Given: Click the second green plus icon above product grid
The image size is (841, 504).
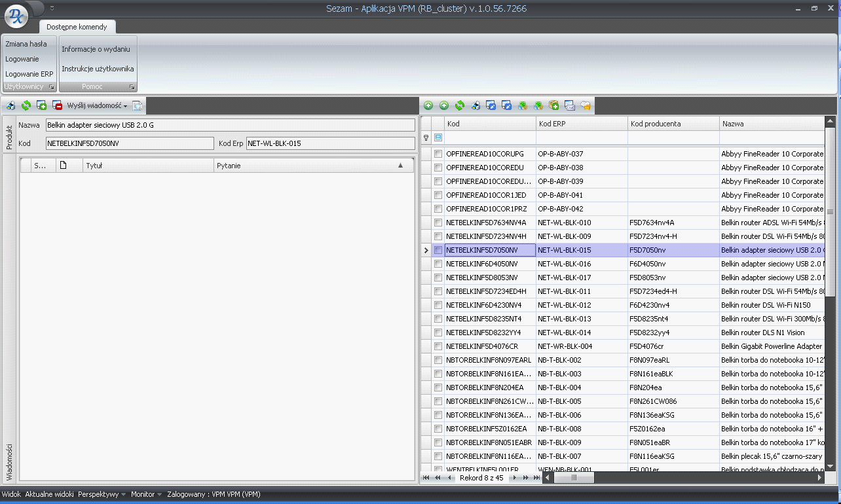Looking at the screenshot, I should [x=444, y=105].
